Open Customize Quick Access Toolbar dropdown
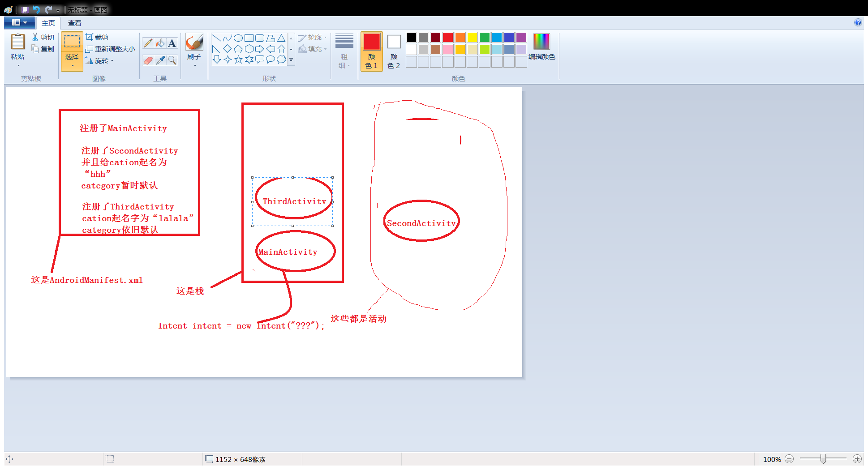The height and width of the screenshot is (470, 868). [58, 10]
